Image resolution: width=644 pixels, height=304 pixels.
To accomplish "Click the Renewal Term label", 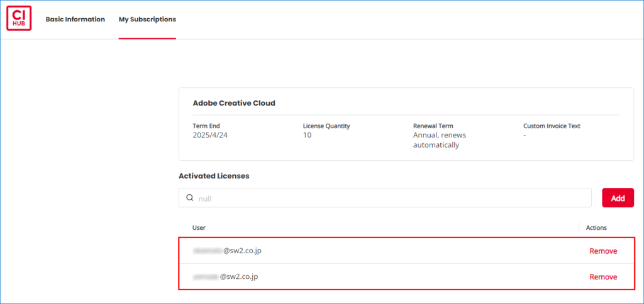I will pos(433,126).
